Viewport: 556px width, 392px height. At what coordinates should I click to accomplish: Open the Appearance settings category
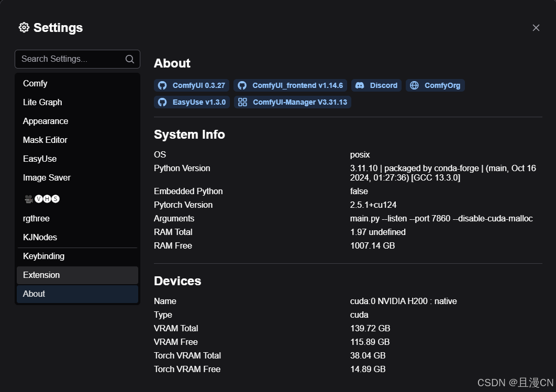77,121
